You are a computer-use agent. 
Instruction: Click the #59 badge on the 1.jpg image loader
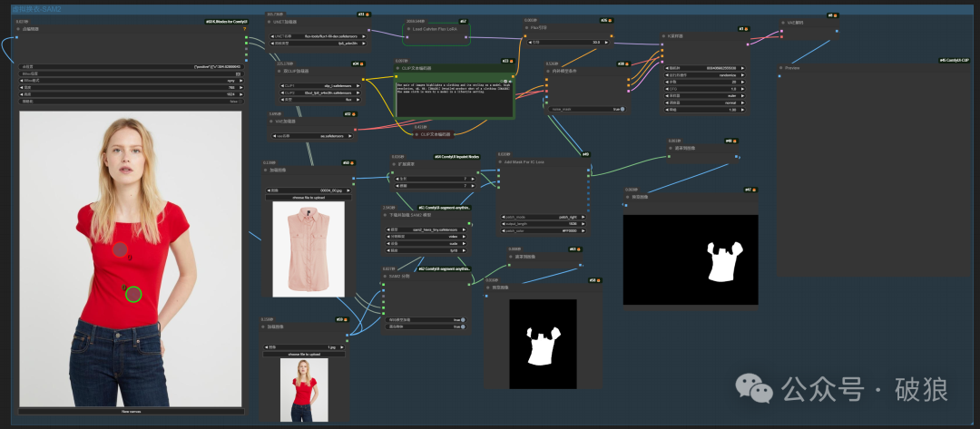click(x=341, y=319)
